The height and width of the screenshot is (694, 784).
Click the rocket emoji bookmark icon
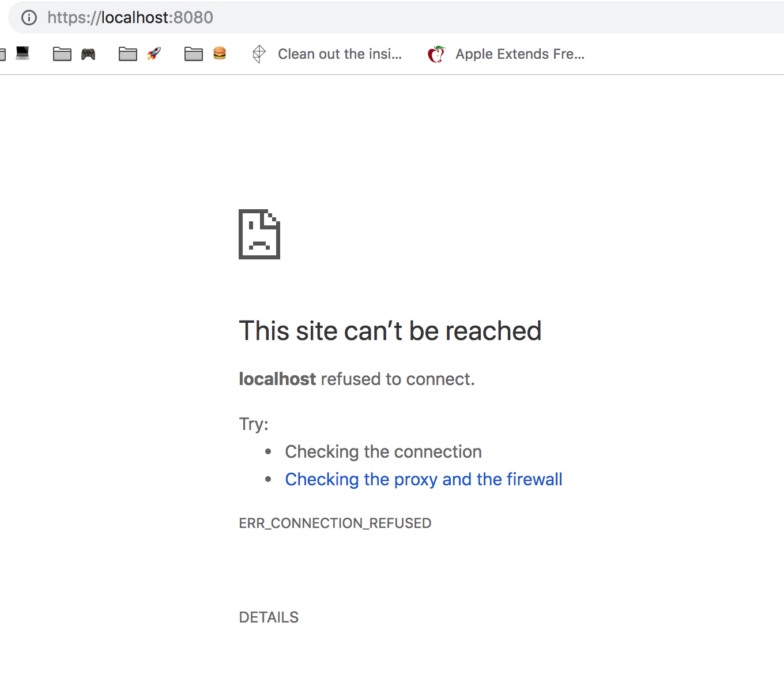click(154, 54)
